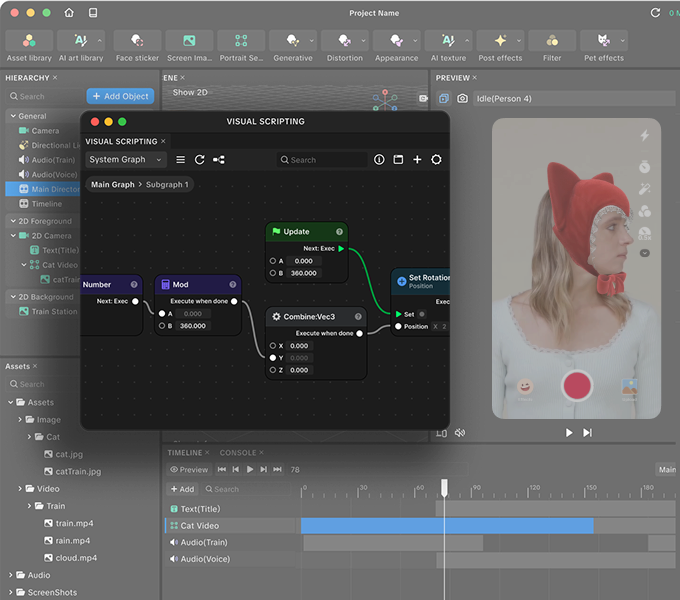Click the graph nodes icon in Visual Scripting
Image resolution: width=680 pixels, height=600 pixels.
219,160
